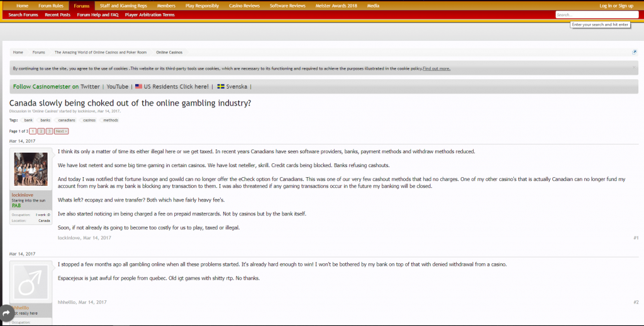
Task: Click Log in or Sign up
Action: (616, 5)
